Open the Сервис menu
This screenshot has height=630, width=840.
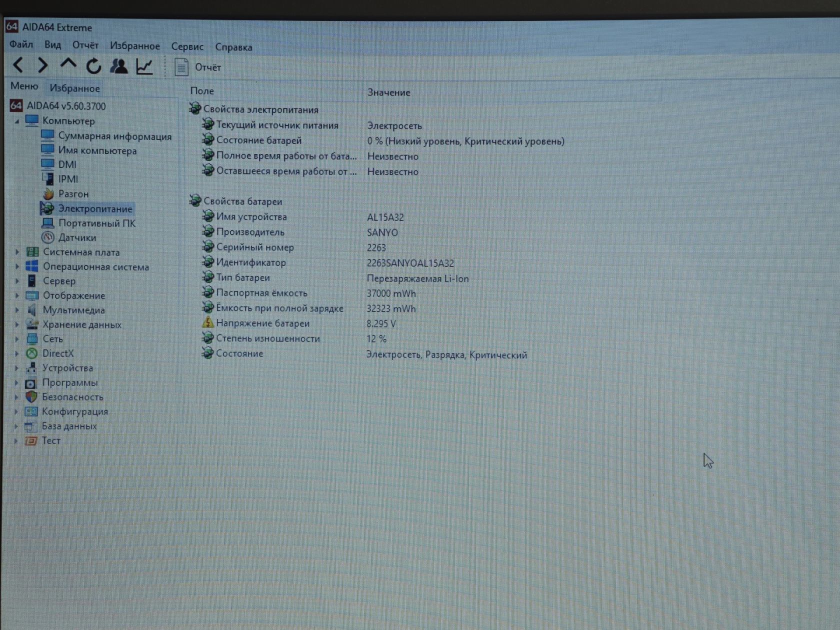[187, 46]
